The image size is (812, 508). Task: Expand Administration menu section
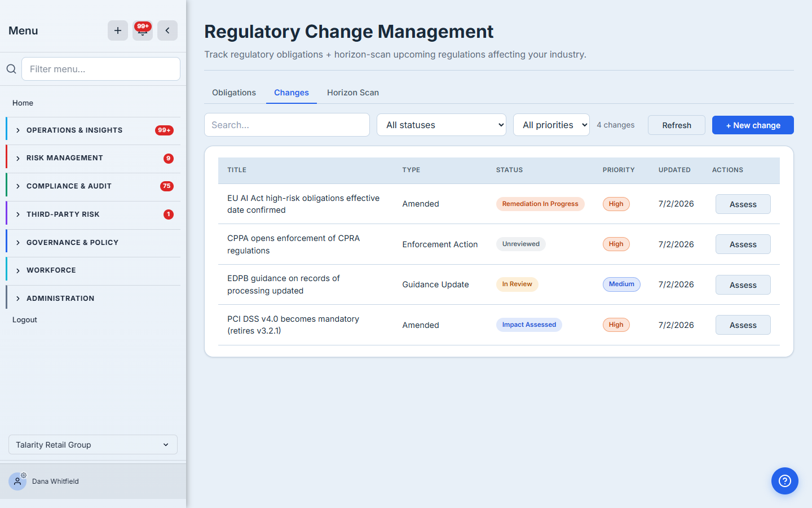93,299
